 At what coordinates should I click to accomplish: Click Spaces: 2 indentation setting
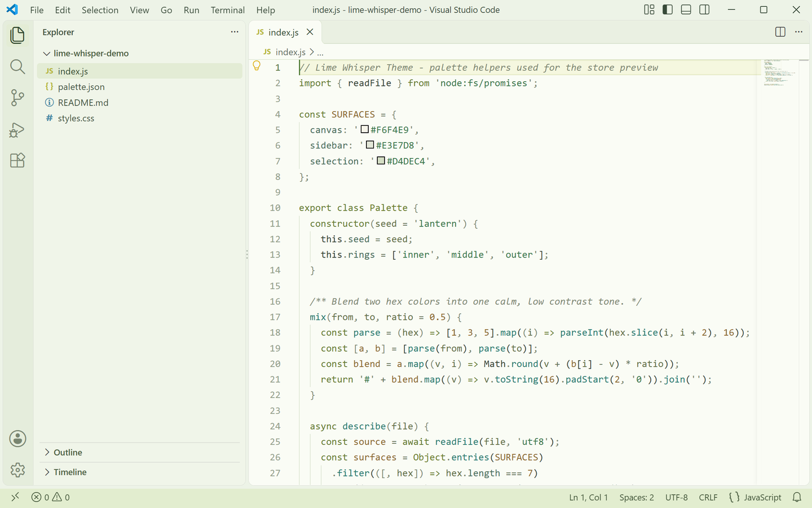tap(637, 497)
